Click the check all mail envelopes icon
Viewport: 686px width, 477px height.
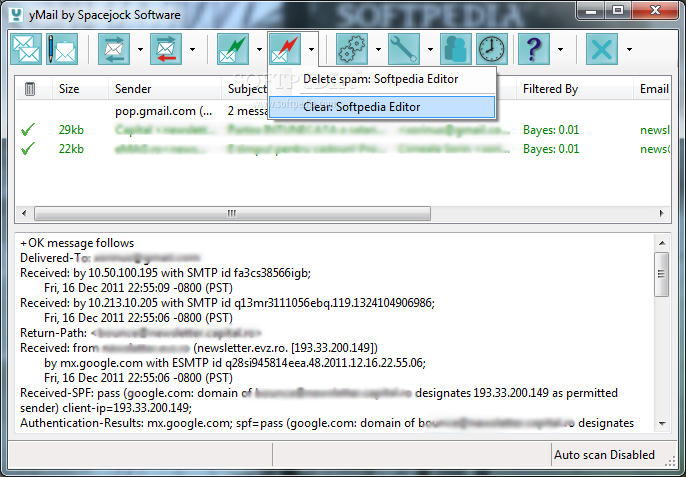(26, 49)
